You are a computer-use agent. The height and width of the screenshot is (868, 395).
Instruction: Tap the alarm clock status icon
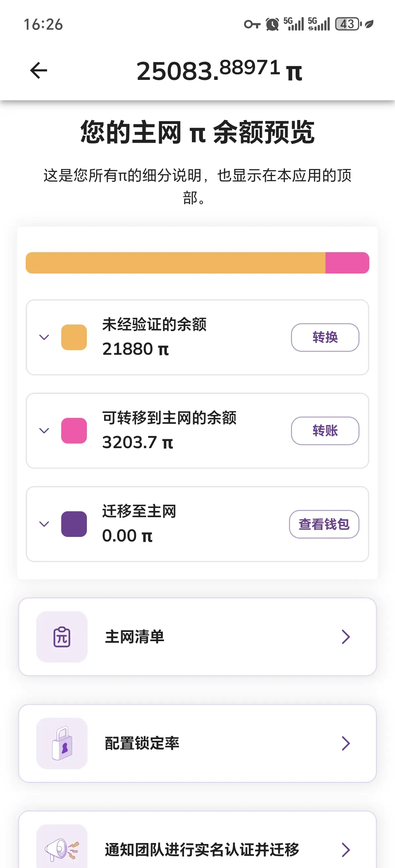(x=272, y=24)
